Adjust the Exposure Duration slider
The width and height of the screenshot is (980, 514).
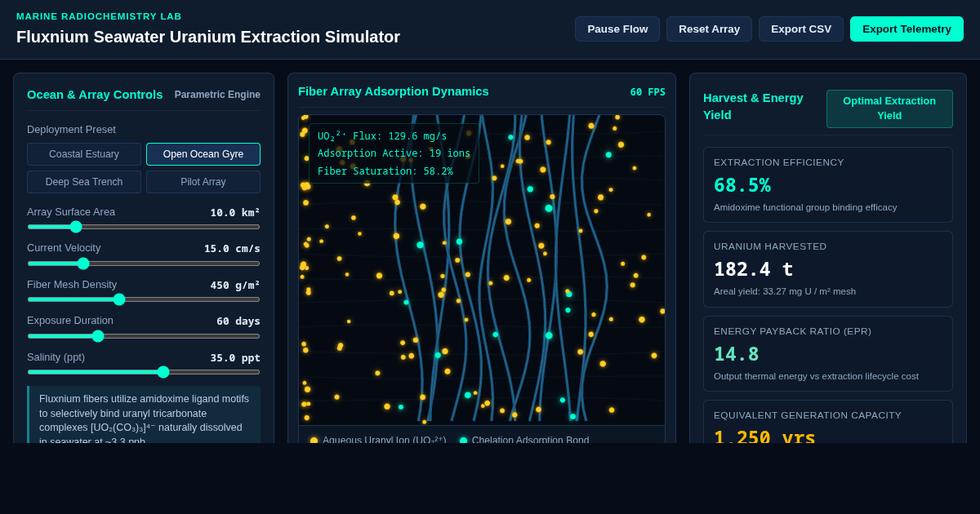point(144,336)
